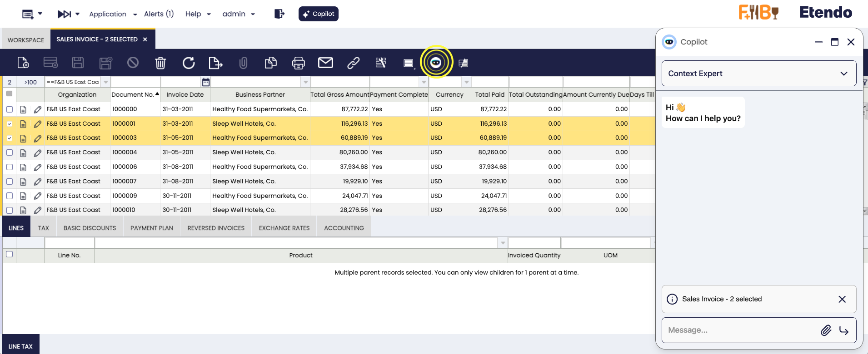Screen dimensions: 868x354
Task: Expand the Help menu dropdown
Action: click(198, 14)
